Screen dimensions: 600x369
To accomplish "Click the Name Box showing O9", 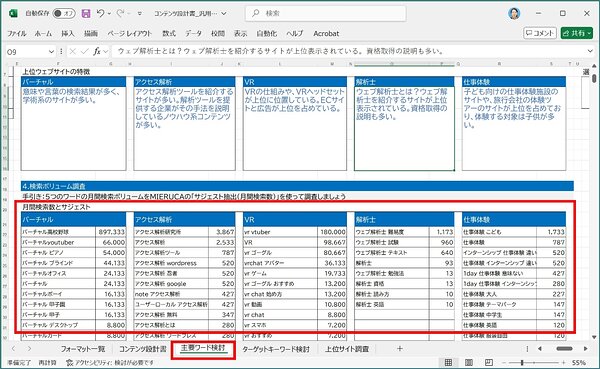I will 27,51.
